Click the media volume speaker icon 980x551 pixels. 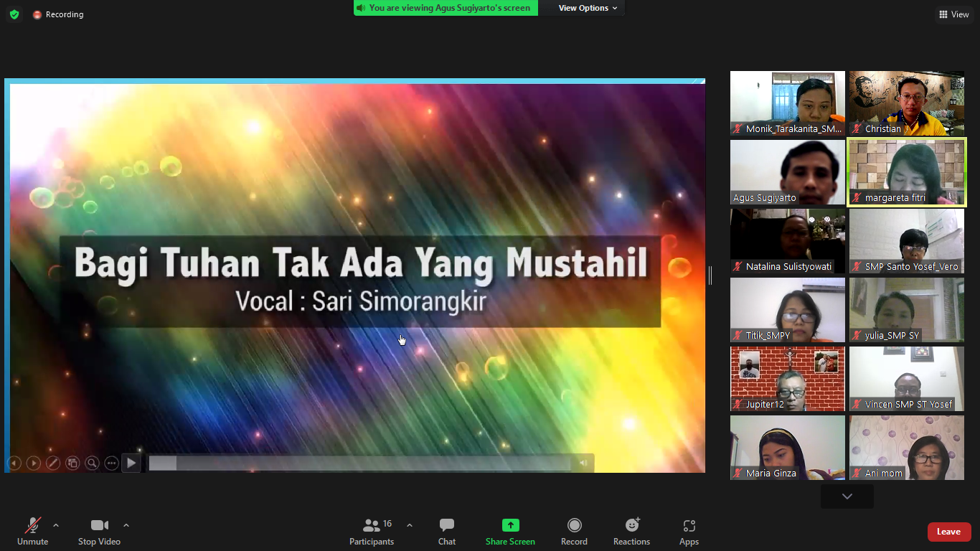click(583, 463)
